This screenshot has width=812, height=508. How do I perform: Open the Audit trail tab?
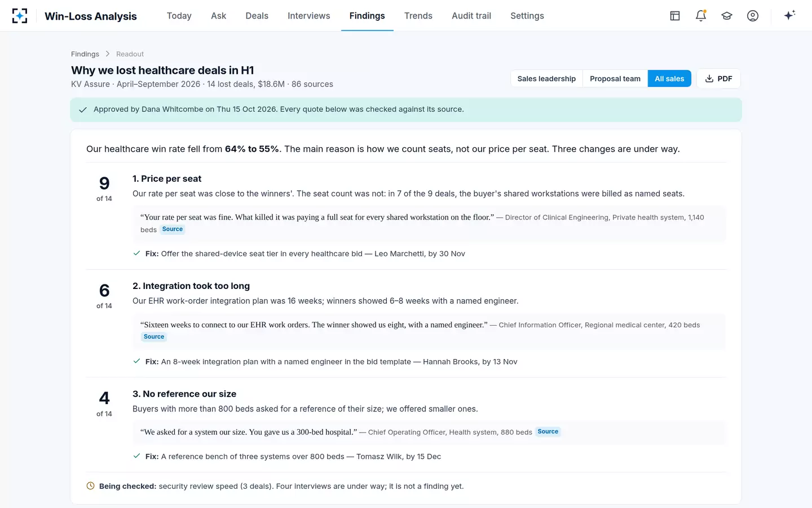[471, 16]
